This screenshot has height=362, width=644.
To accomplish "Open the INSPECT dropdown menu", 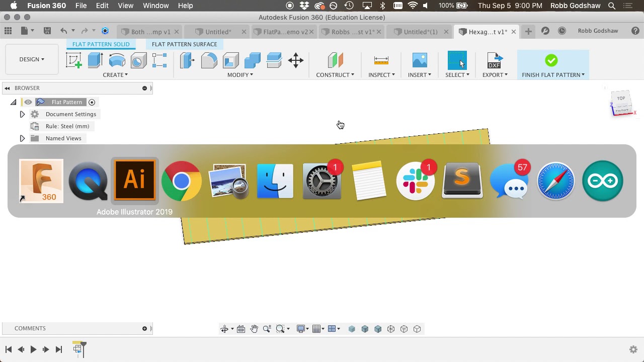I will click(x=381, y=75).
